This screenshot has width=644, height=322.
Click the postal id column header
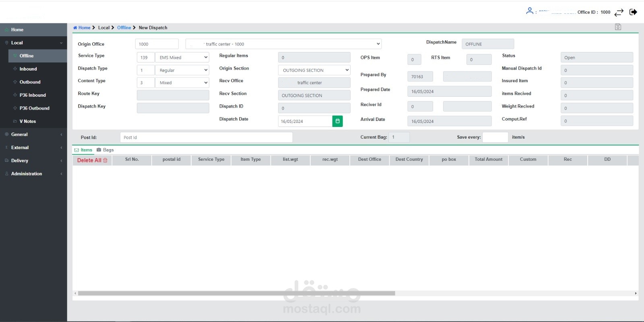point(171,160)
